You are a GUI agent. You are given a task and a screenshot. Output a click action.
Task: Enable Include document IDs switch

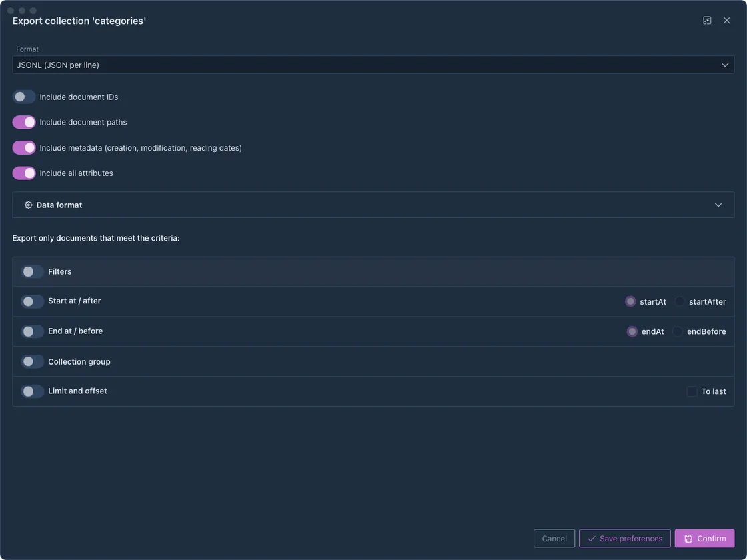[24, 97]
